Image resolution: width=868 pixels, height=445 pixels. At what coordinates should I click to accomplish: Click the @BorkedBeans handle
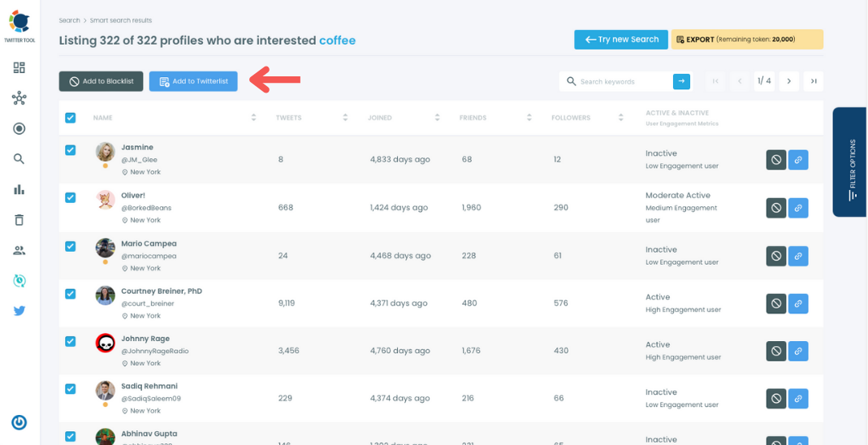(x=146, y=208)
